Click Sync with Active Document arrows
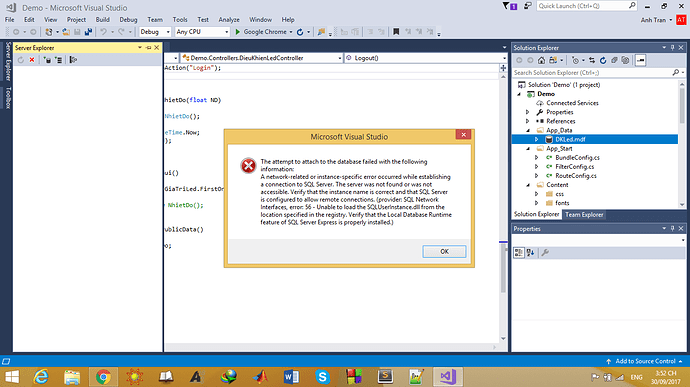The image size is (690, 387). click(x=592, y=60)
